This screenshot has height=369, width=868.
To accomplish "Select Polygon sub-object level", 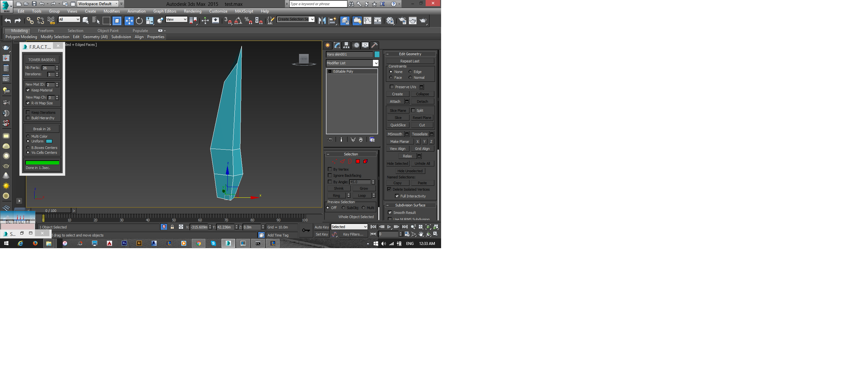I will [x=358, y=161].
